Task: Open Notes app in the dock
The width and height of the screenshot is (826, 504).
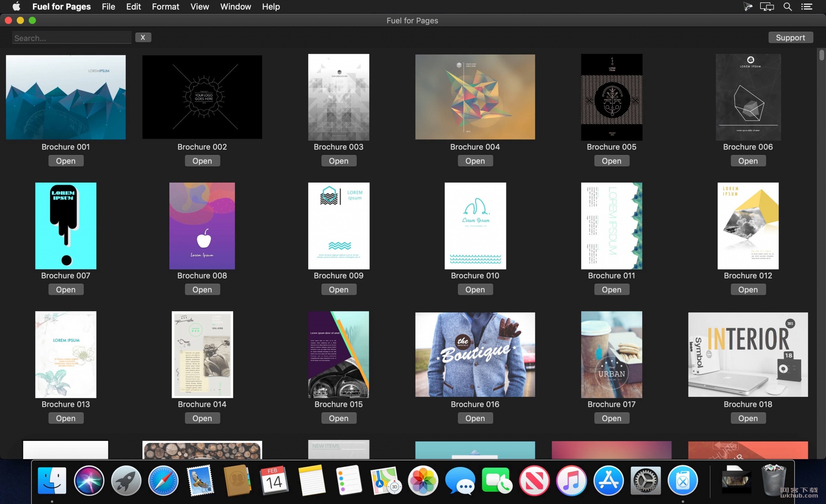Action: tap(311, 480)
